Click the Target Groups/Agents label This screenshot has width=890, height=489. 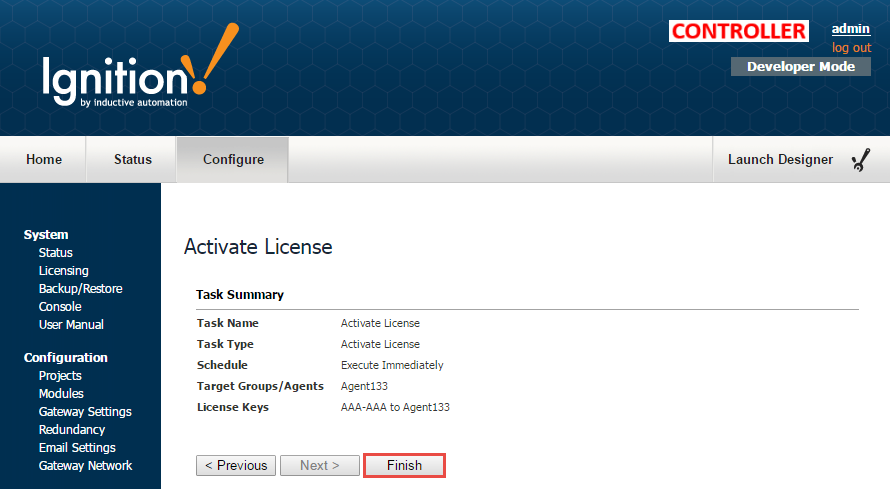pos(261,386)
